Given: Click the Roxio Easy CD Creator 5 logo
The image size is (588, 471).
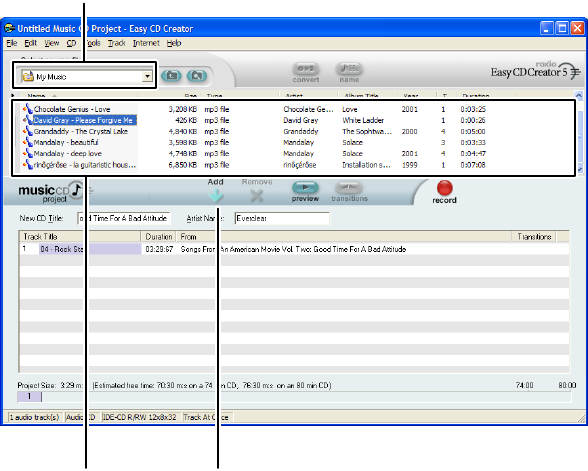Looking at the screenshot, I should click(x=536, y=70).
